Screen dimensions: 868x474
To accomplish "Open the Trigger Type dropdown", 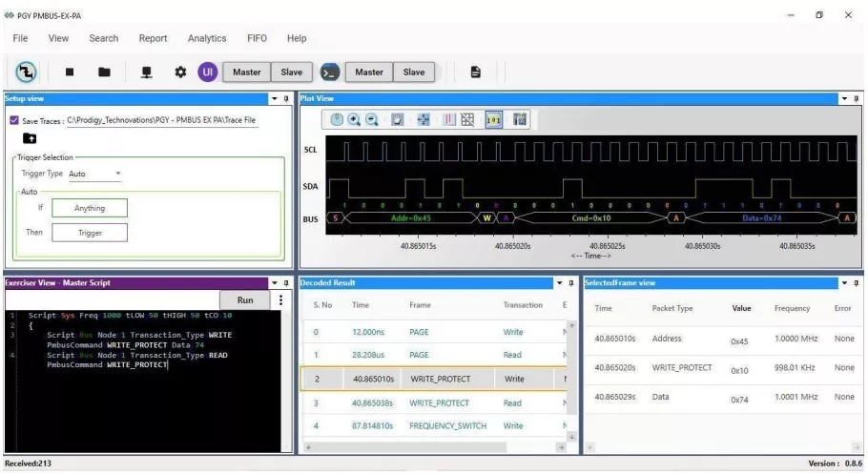I will point(95,174).
